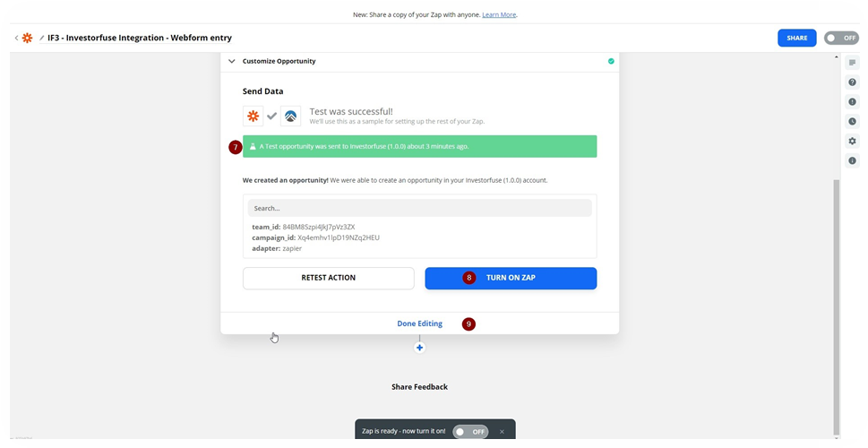Select the campaign_id value row
Image resolution: width=868 pixels, height=448 pixels.
point(315,237)
